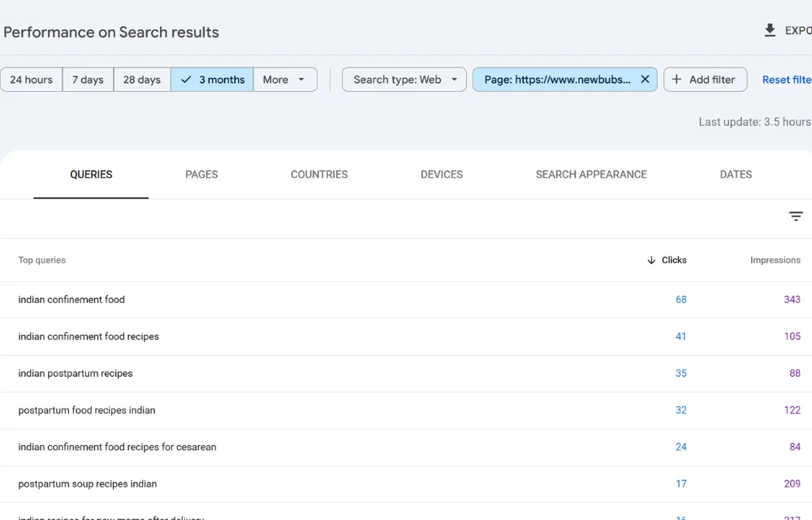Screen dimensions: 812x520
Task: Open the indian confinement food query
Action: click(71, 299)
